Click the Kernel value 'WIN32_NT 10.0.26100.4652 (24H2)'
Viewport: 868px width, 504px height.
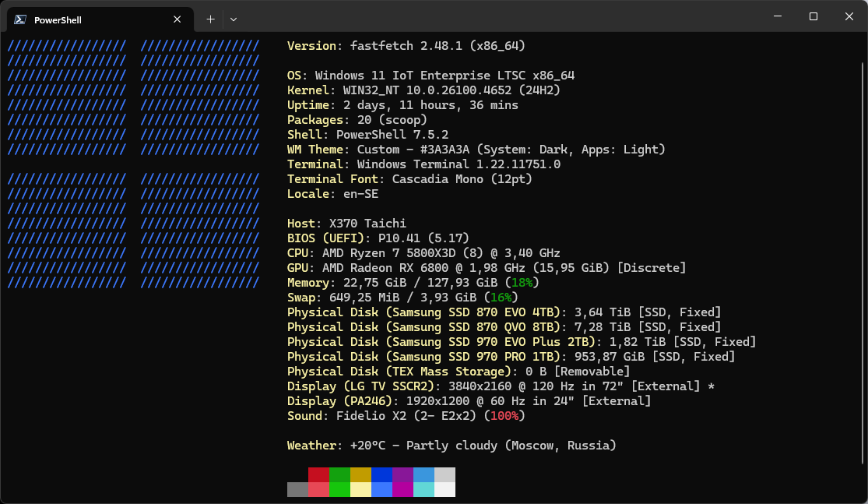click(452, 90)
